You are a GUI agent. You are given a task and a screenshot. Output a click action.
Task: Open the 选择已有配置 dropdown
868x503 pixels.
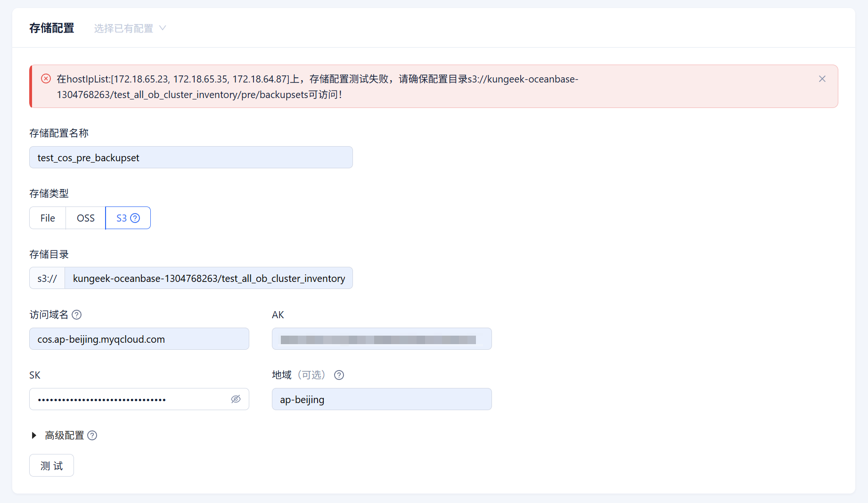[x=130, y=28]
